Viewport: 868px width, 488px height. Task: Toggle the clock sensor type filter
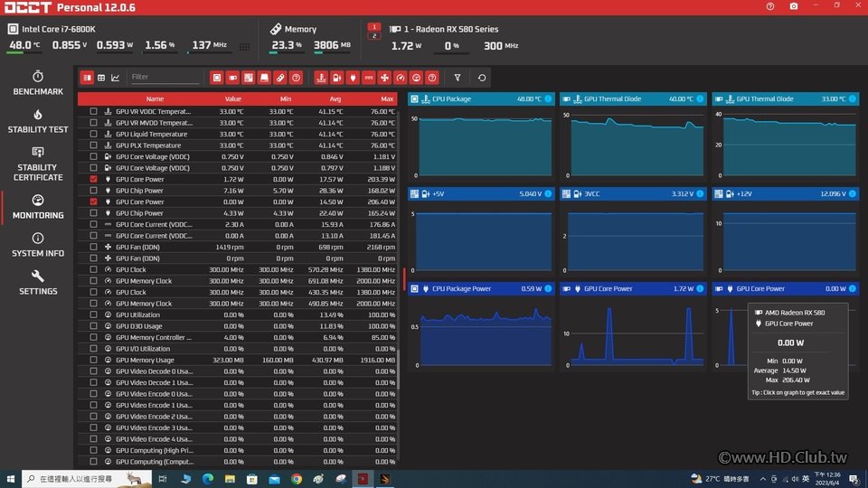[x=401, y=78]
